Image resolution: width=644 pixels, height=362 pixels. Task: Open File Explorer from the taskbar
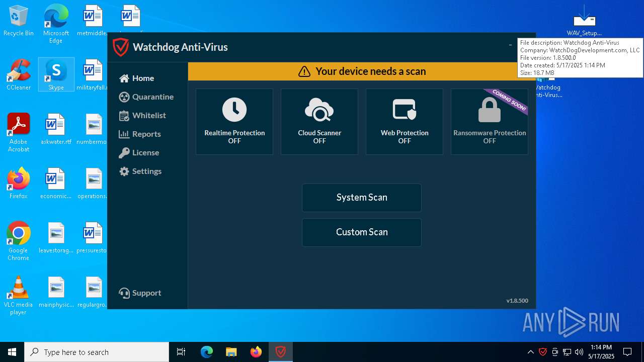tap(231, 352)
